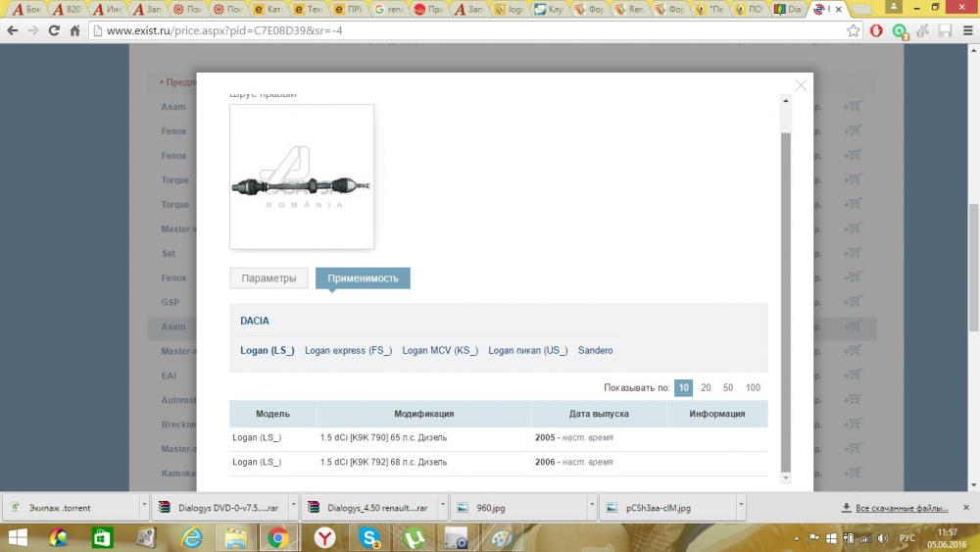Switch to the 'Dia' browser tab
This screenshot has height=552, width=980.
[x=787, y=9]
